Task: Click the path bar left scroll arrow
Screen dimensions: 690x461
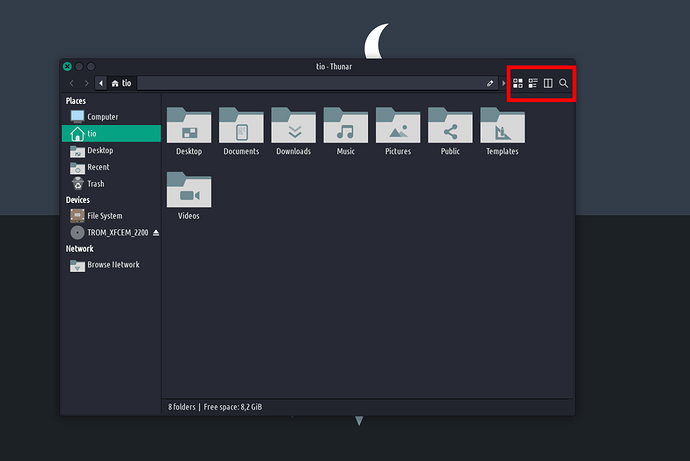Action: coord(101,83)
